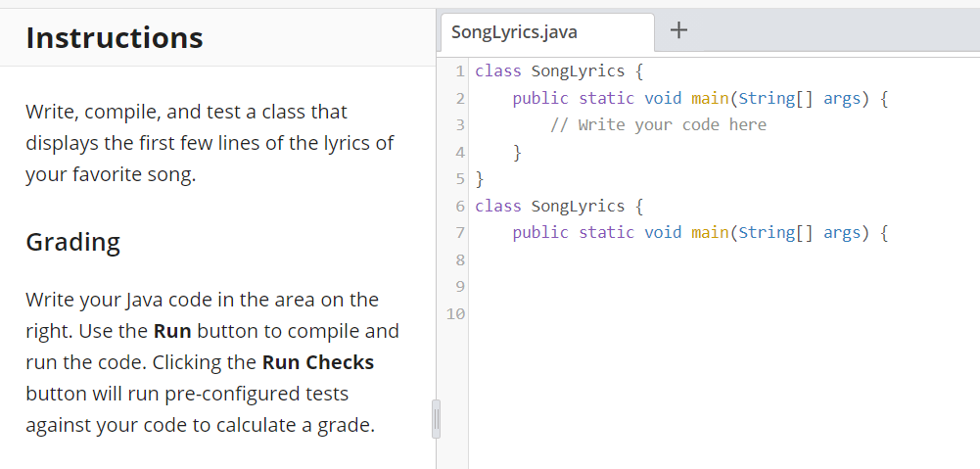Click line number 10 in the gutter

[x=455, y=314]
